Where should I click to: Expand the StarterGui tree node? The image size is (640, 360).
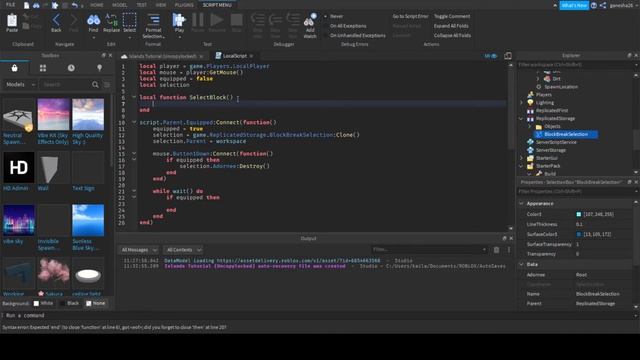click(521, 158)
